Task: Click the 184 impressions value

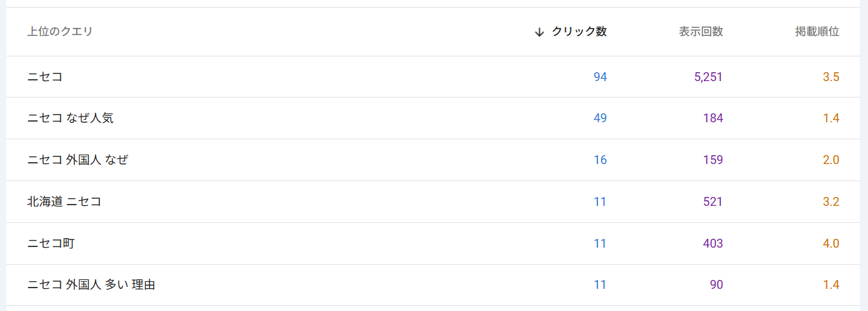Action: point(713,118)
